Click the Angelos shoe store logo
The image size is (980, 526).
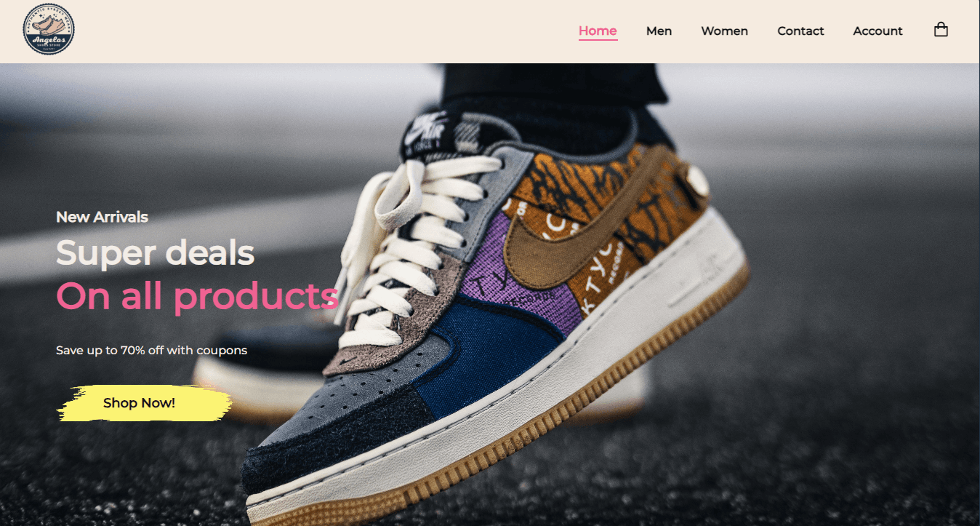[49, 30]
